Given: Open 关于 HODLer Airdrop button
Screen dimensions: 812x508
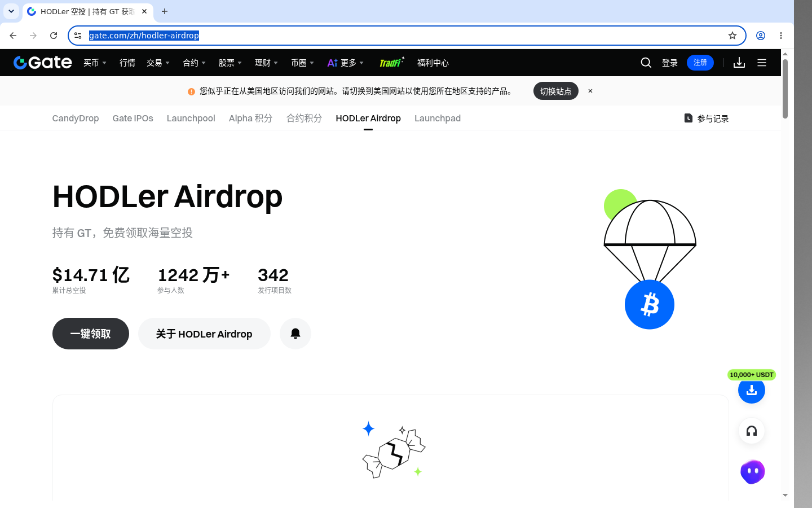Looking at the screenshot, I should tap(204, 334).
